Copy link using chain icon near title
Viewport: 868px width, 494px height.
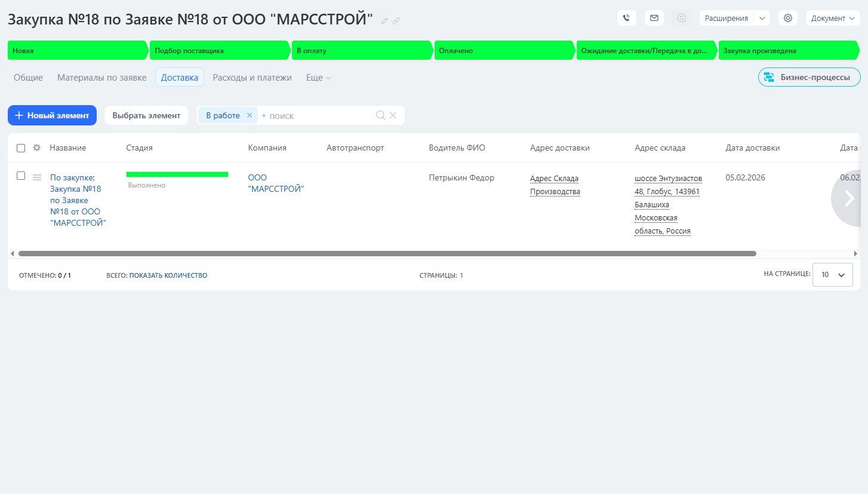[396, 21]
